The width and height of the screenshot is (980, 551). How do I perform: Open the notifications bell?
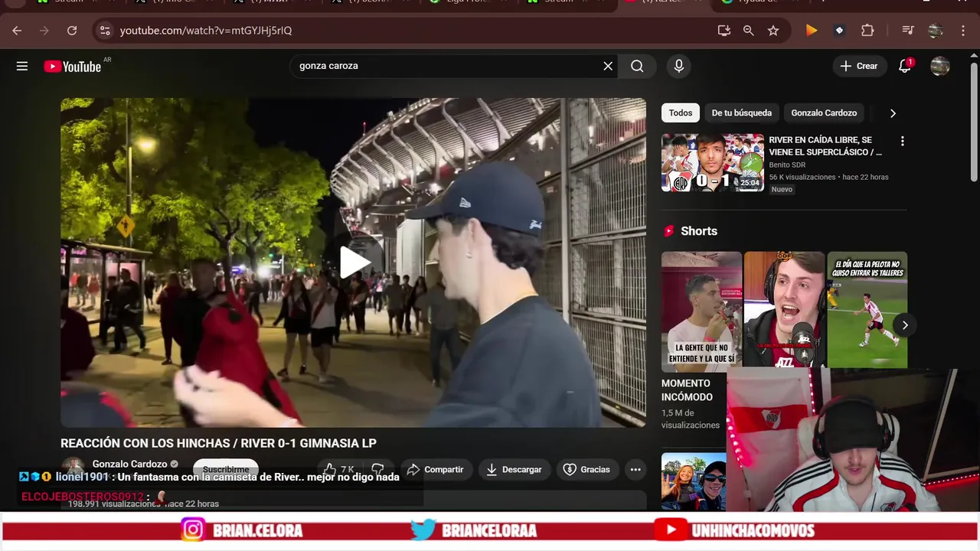[905, 66]
